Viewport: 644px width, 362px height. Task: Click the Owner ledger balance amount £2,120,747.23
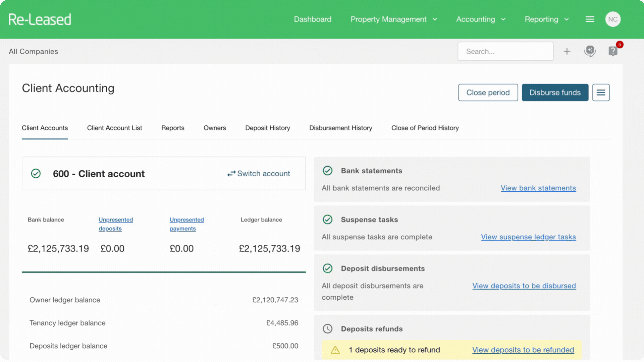[x=275, y=300]
